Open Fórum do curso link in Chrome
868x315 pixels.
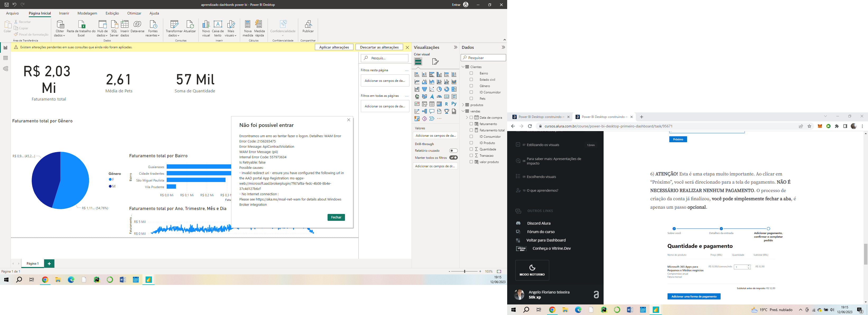point(541,232)
